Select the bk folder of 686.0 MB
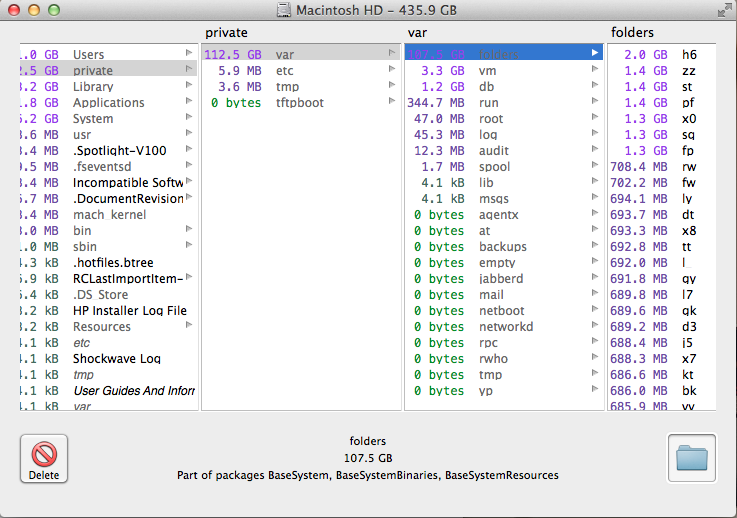Image resolution: width=737 pixels, height=518 pixels. pyautogui.click(x=662, y=390)
